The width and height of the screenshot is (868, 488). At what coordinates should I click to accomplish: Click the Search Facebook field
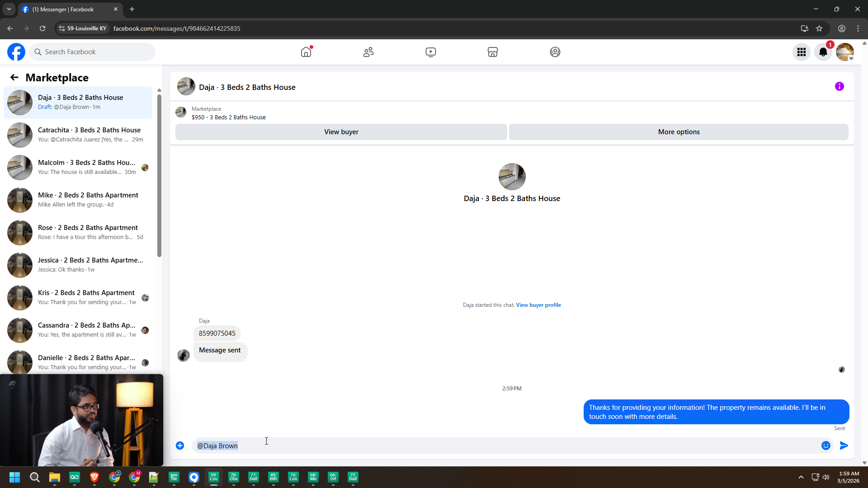93,52
